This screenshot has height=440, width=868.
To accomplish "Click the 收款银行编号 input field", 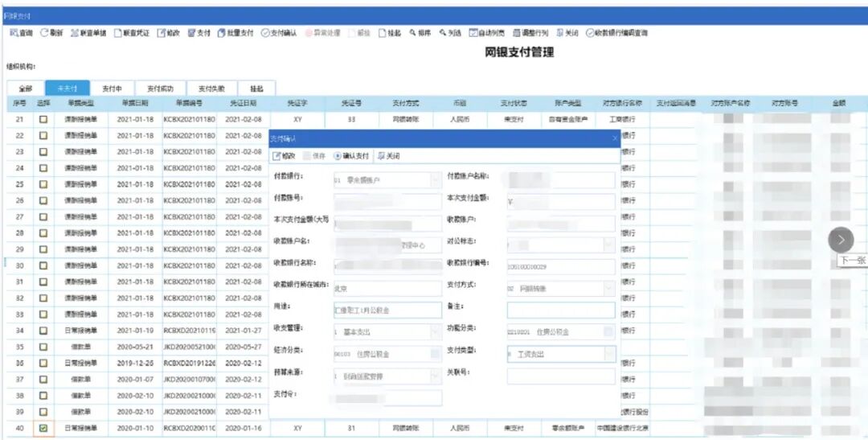I will click(x=561, y=266).
